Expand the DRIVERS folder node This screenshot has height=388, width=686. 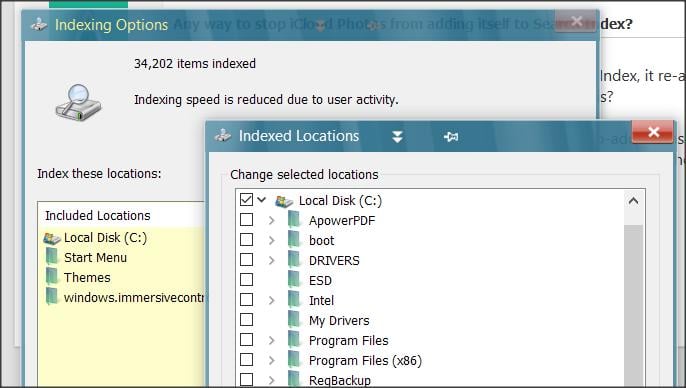click(272, 260)
